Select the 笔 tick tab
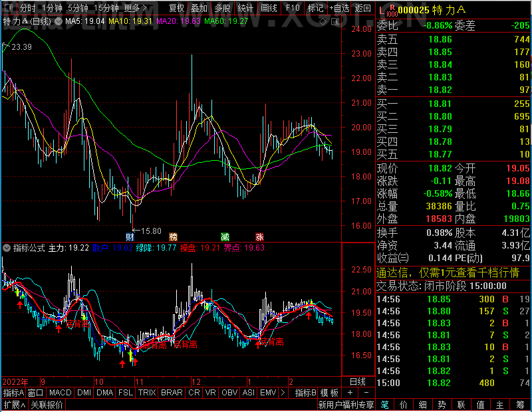Viewport: 532px width, 412px height. (384, 405)
